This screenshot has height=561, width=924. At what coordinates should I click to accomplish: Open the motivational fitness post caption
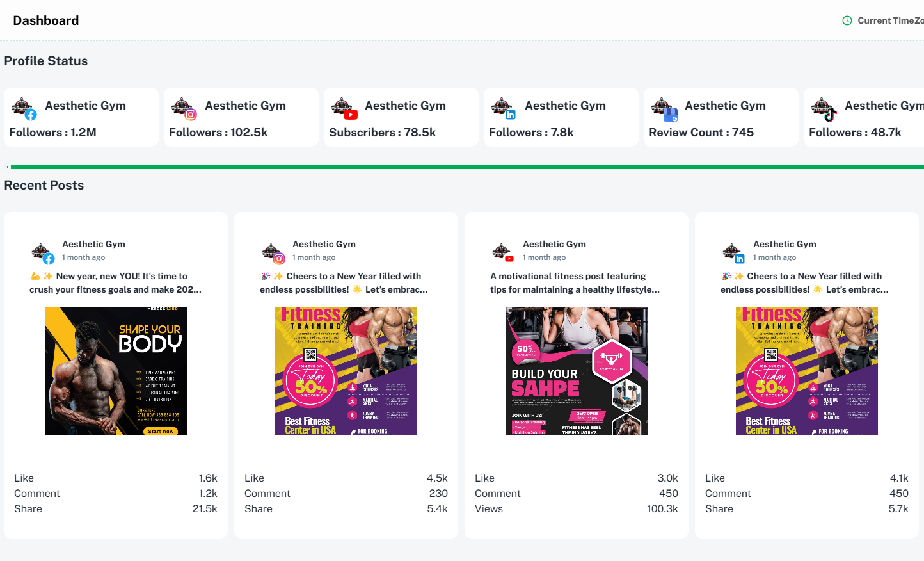click(575, 283)
